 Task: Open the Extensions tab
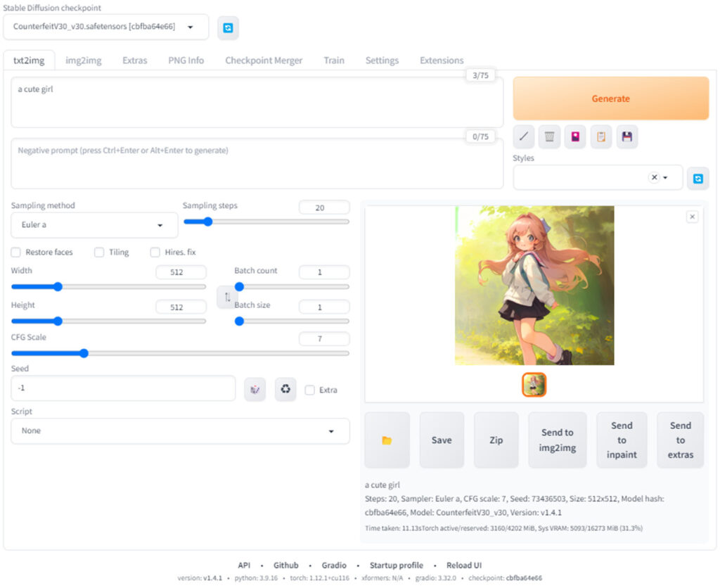click(x=442, y=60)
